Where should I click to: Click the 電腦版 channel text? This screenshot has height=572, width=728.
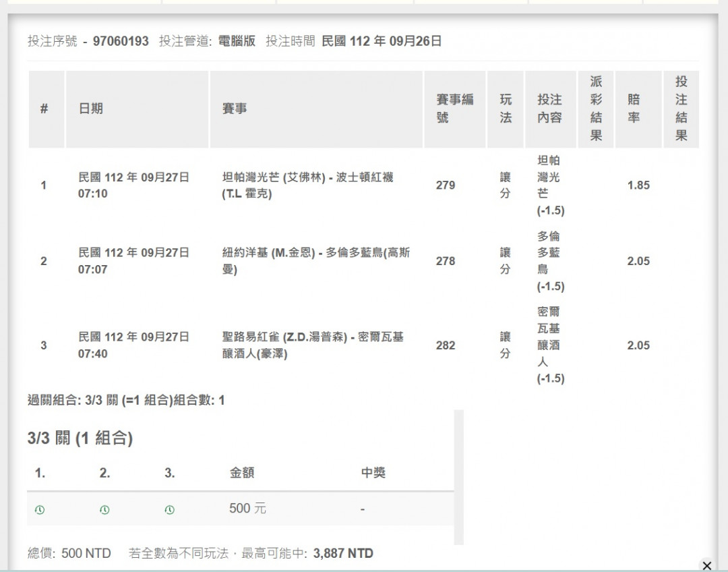pyautogui.click(x=237, y=41)
